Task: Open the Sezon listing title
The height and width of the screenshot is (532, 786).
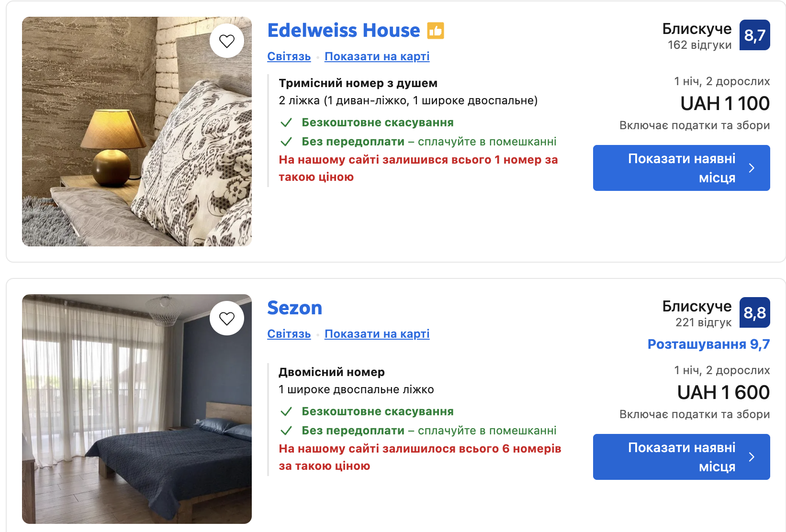Action: point(295,308)
